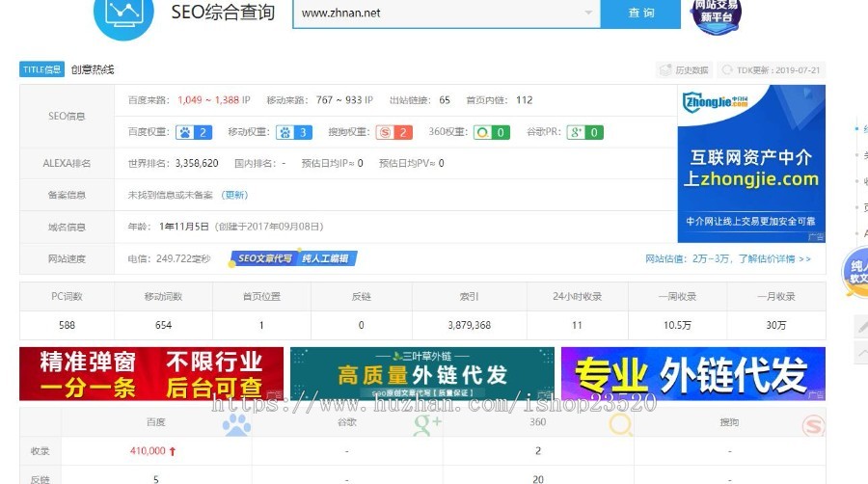Open the 网站交易新平台 badge
868x484 pixels.
pos(717,15)
